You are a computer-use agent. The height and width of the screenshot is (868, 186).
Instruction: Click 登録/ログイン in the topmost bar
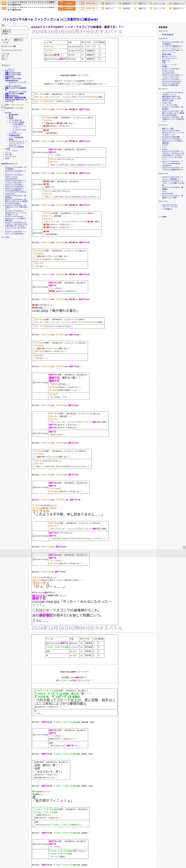[179, 4]
